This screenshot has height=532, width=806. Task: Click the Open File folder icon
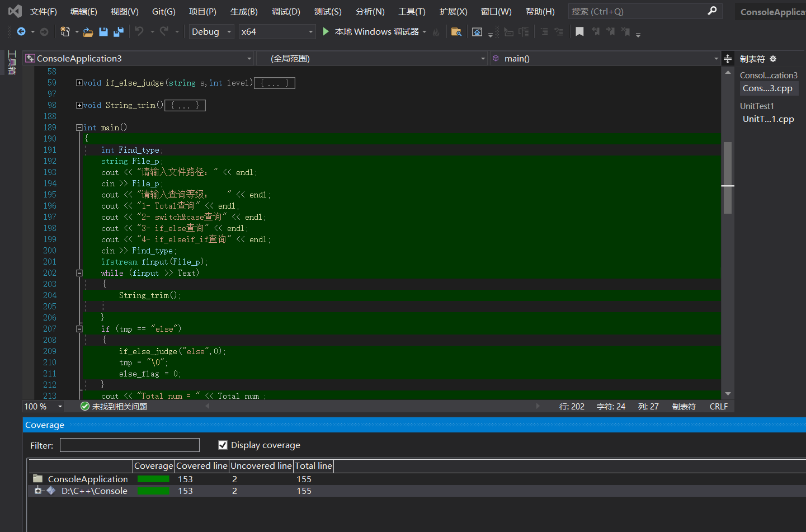pyautogui.click(x=88, y=32)
